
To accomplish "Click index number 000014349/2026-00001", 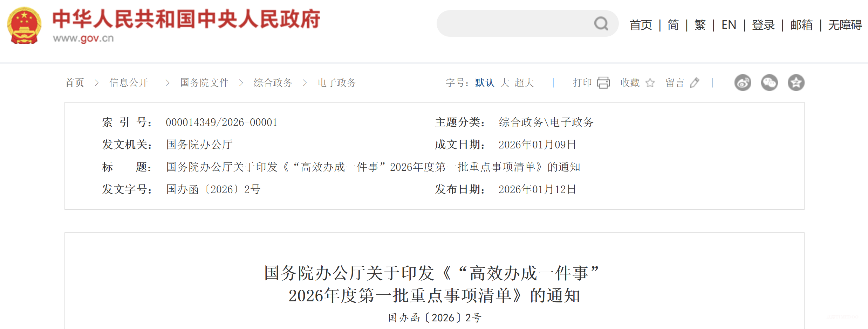I will pos(221,122).
